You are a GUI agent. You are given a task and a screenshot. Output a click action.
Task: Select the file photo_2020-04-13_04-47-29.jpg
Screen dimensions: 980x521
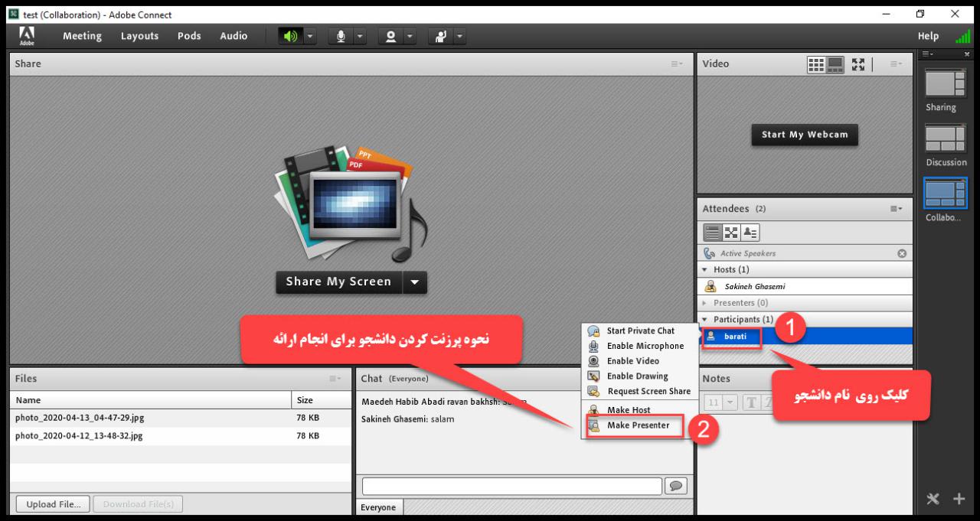click(x=181, y=418)
